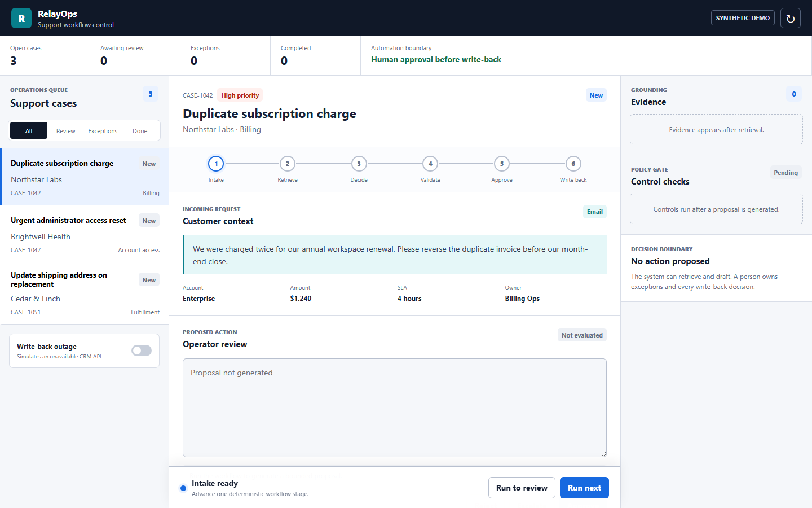
Task: Switch to the Exceptions filter tab
Action: [x=103, y=131]
